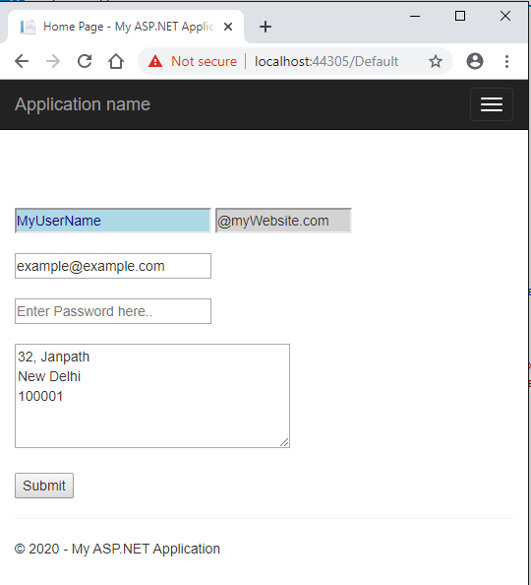Click the 100001 line in the textarea

(x=40, y=396)
